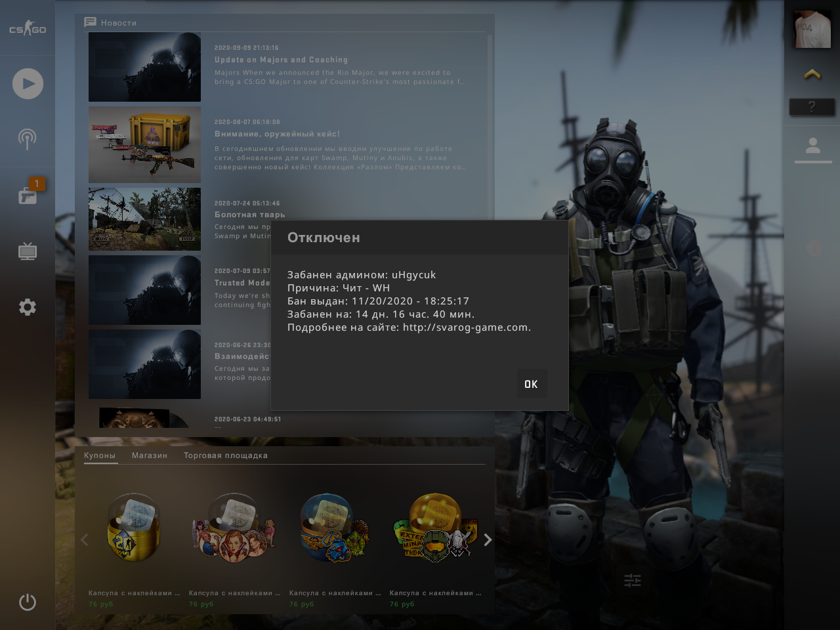Switch to the Торговая площадка tab

pos(226,455)
